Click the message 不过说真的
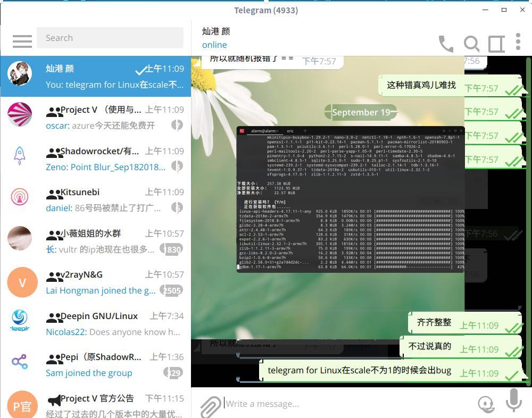This screenshot has width=532, height=418. (429, 346)
